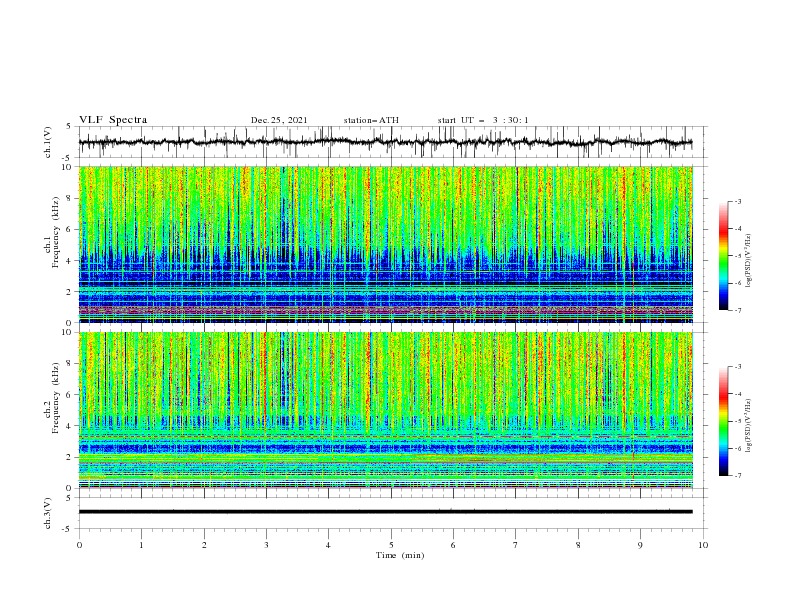Click the '-7' tick on lower colorbar
Viewport: 792px width, 612px height.
(737, 476)
